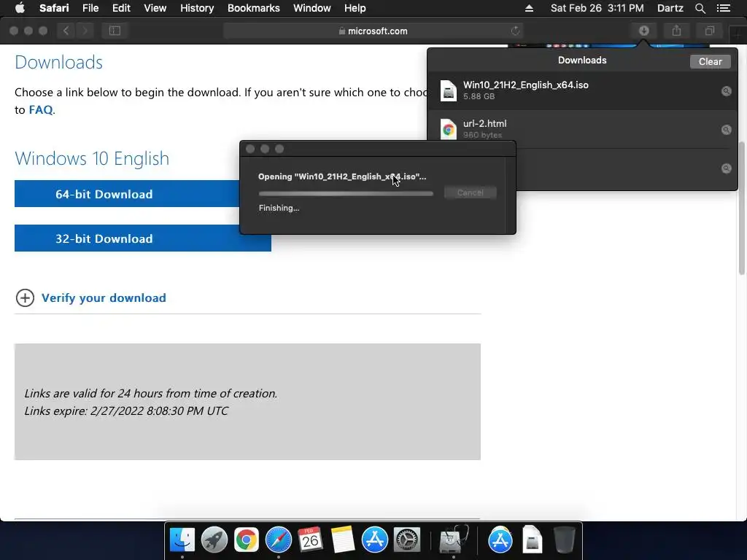This screenshot has width=747, height=560.
Task: Start the 64-bit Download
Action: [127, 194]
